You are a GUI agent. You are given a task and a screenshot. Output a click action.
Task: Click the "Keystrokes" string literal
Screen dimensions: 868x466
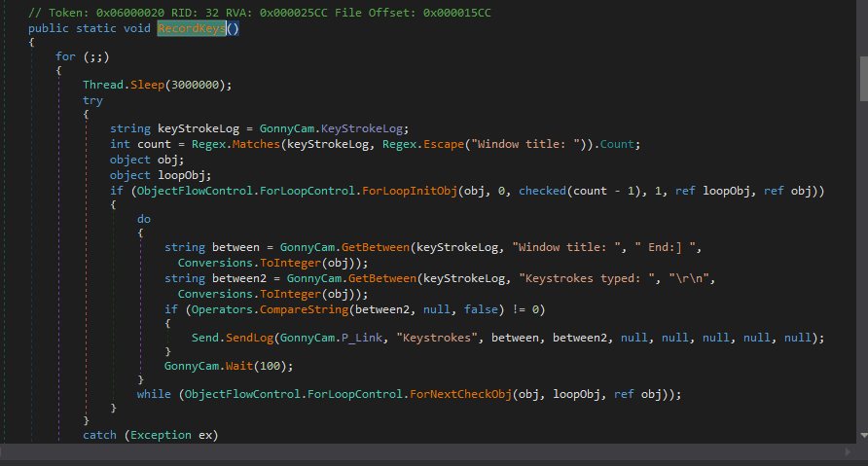[x=437, y=338]
